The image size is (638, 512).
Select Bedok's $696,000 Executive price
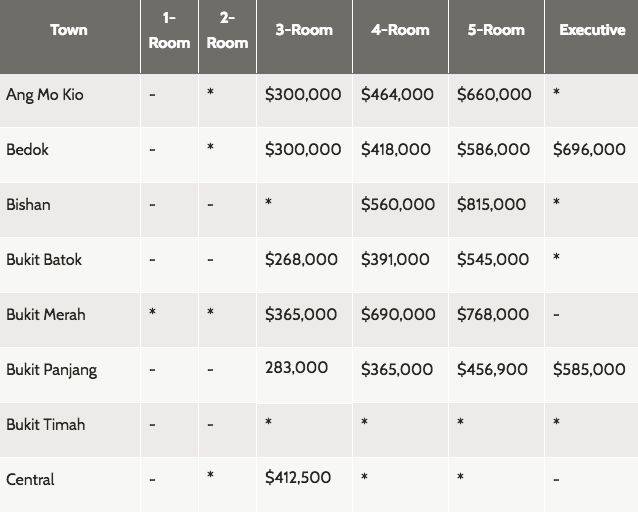click(x=589, y=150)
